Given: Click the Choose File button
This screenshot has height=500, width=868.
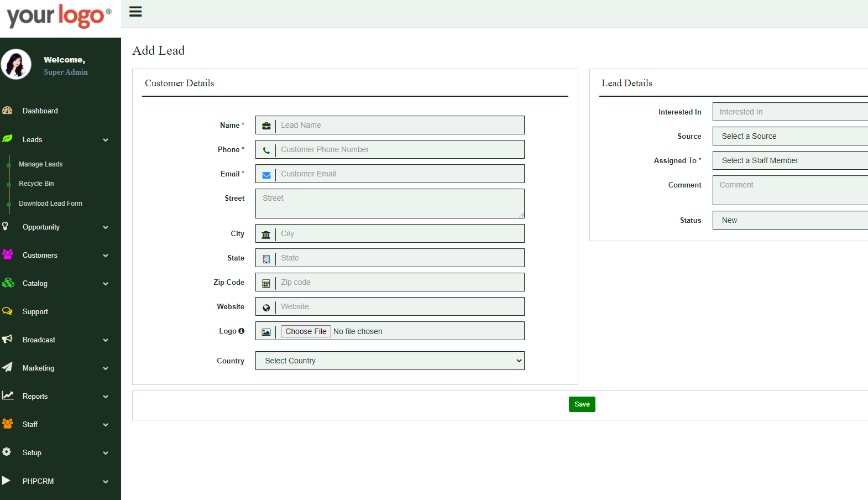Looking at the screenshot, I should pos(306,331).
